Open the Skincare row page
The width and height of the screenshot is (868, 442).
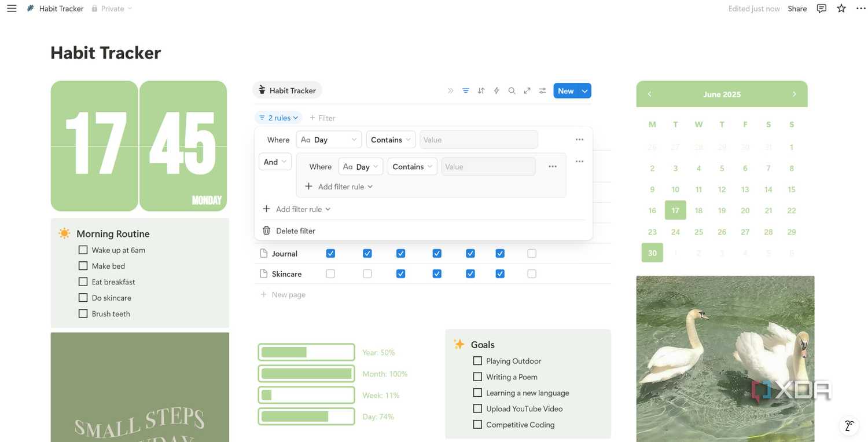click(x=286, y=274)
